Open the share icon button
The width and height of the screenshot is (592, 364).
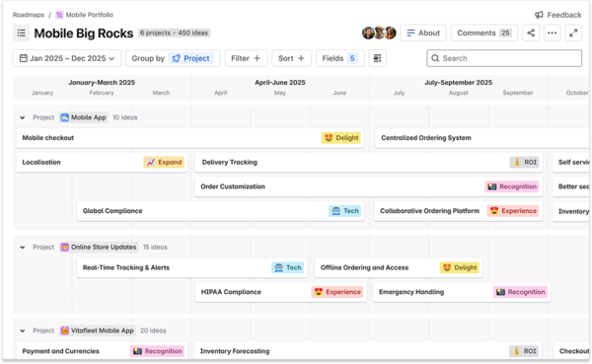click(x=531, y=33)
